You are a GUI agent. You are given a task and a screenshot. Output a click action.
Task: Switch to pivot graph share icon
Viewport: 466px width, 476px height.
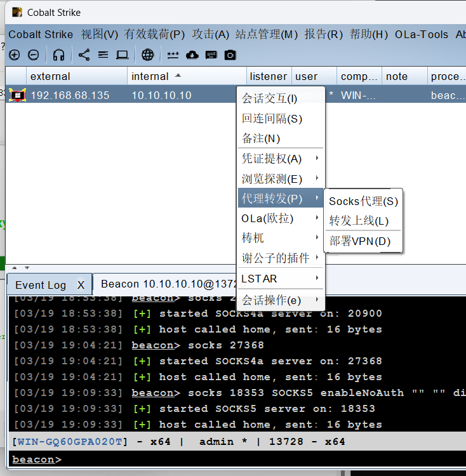point(84,55)
